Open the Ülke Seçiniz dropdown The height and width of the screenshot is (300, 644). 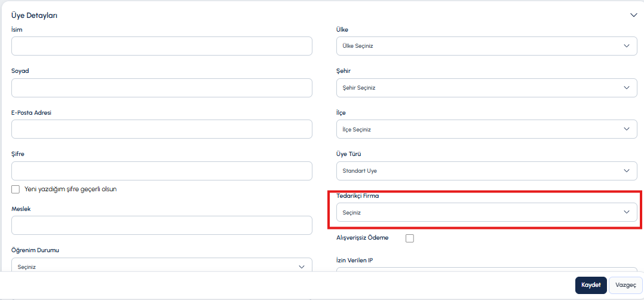click(487, 46)
